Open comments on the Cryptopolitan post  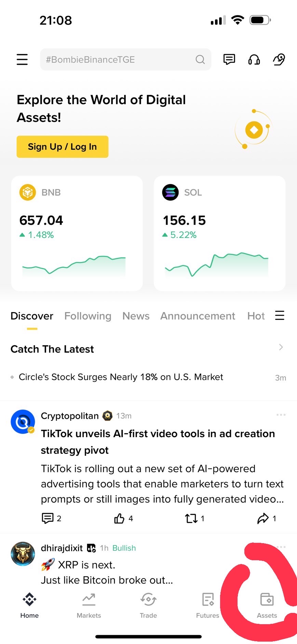pyautogui.click(x=51, y=519)
